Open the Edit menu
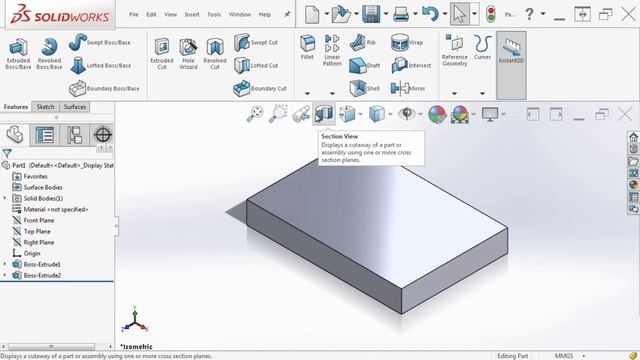The image size is (640, 360). point(151,14)
